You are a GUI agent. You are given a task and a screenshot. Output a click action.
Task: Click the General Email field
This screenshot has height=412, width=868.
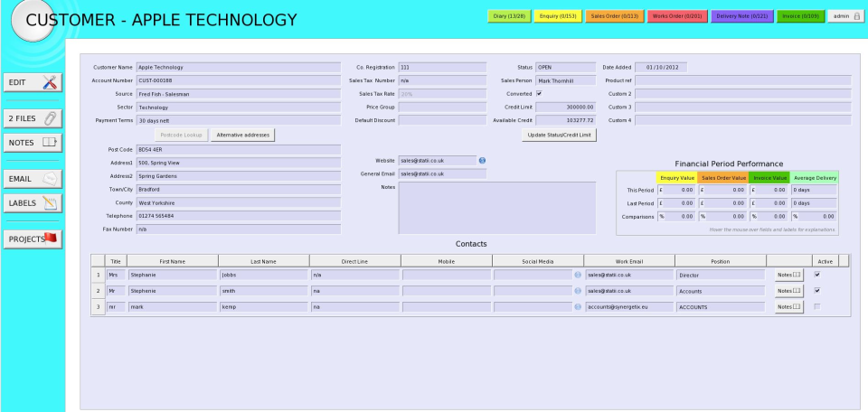click(442, 173)
